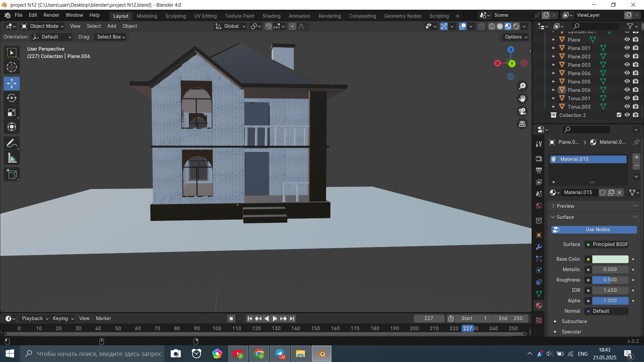Toggle the Use Nodes button

pyautogui.click(x=594, y=230)
